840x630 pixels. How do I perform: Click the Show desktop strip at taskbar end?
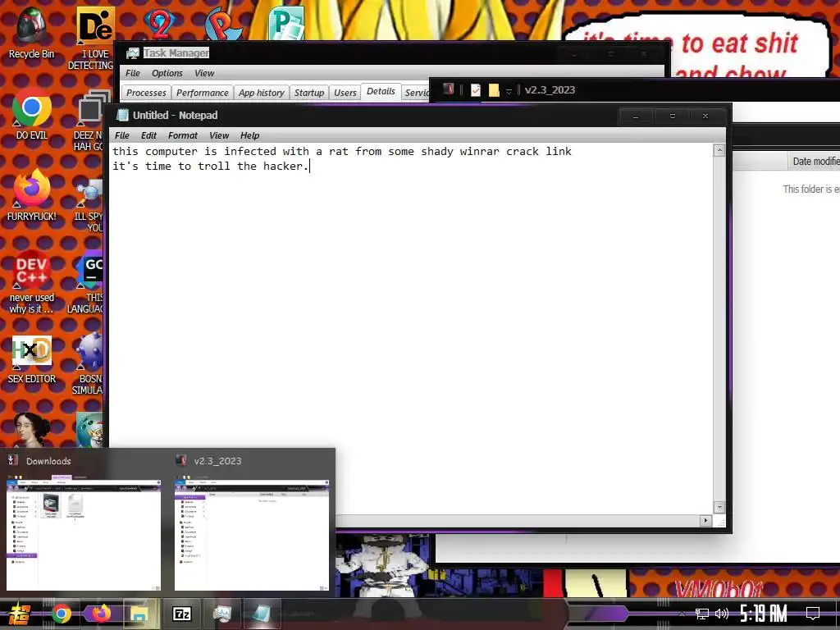point(837,614)
